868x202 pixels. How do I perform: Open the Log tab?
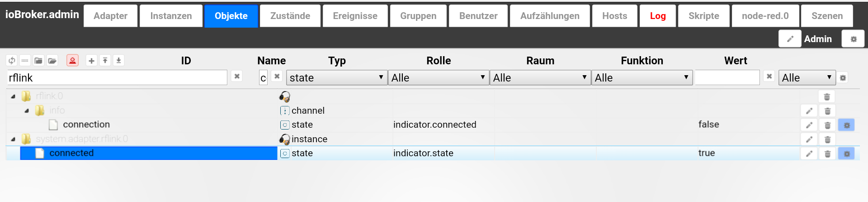pos(658,16)
